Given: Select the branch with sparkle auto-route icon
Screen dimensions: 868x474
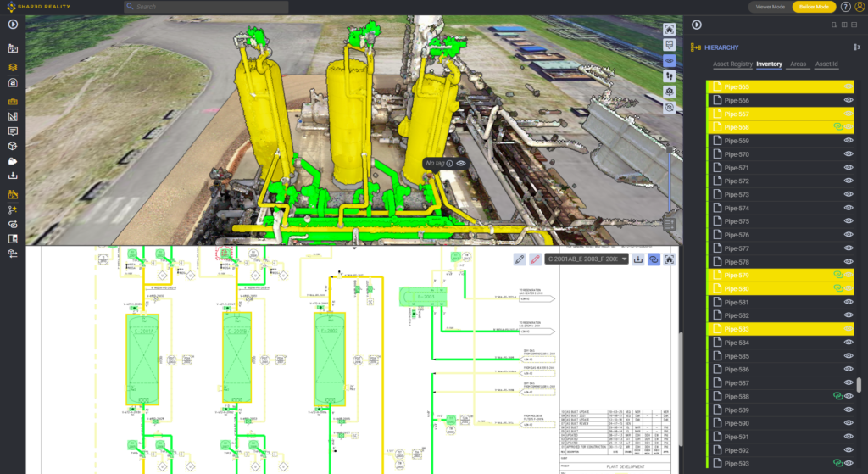Looking at the screenshot, I should click(13, 210).
